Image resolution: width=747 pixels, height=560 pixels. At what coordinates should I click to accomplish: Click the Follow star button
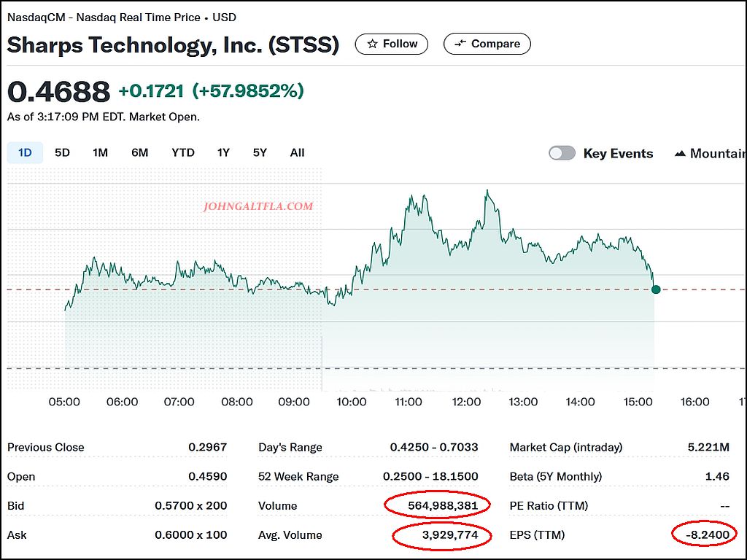point(392,44)
